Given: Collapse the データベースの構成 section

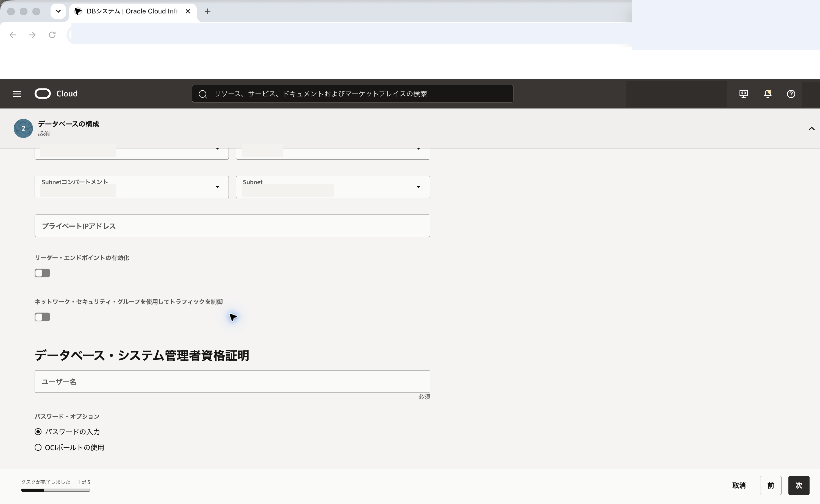Looking at the screenshot, I should click(812, 129).
